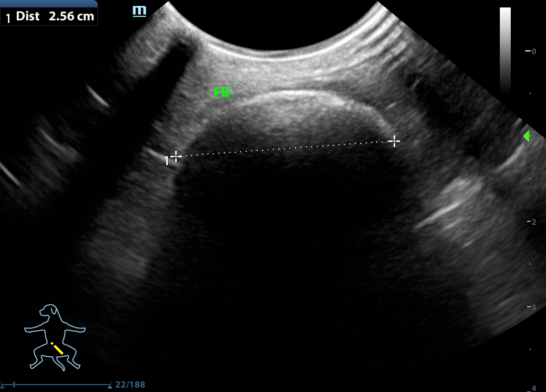Click the 0 depth scale marker
546x392 pixels.
(x=533, y=51)
